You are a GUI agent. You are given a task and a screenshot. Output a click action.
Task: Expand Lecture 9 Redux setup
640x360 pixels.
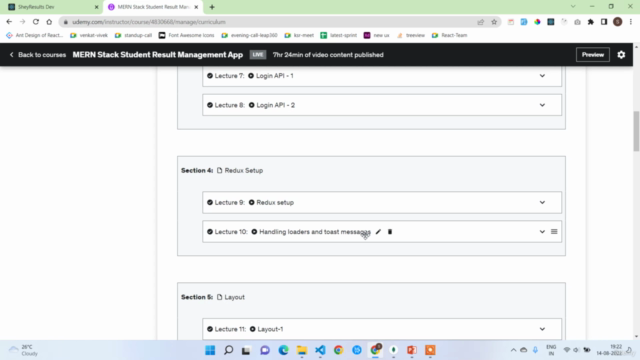click(542, 202)
